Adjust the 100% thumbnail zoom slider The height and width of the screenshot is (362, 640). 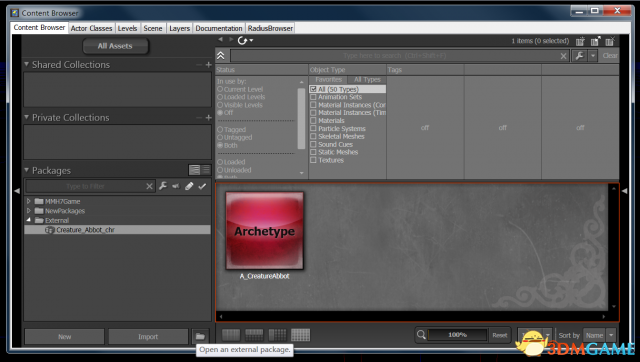coord(457,335)
